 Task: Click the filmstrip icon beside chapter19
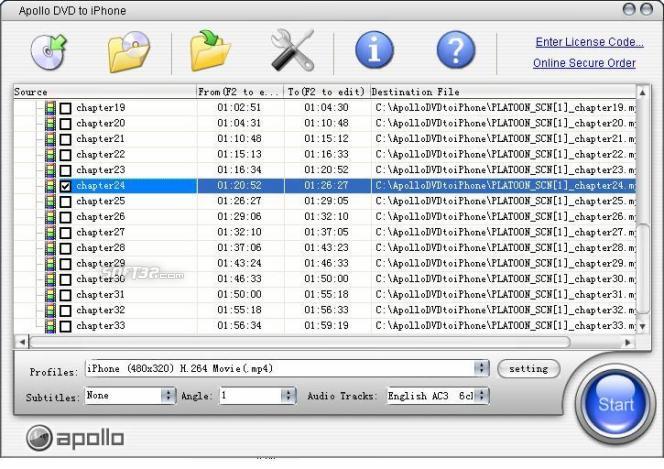[x=50, y=108]
